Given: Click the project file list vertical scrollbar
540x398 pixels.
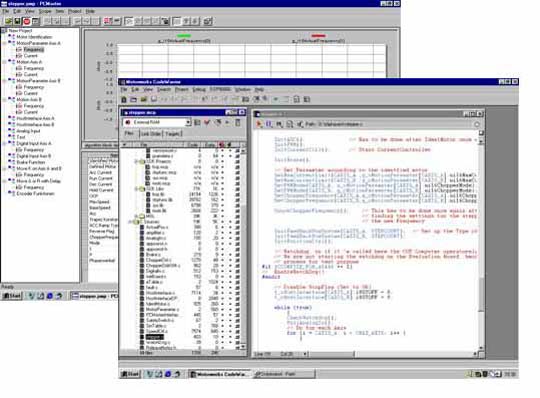Looking at the screenshot, I should click(x=243, y=248).
